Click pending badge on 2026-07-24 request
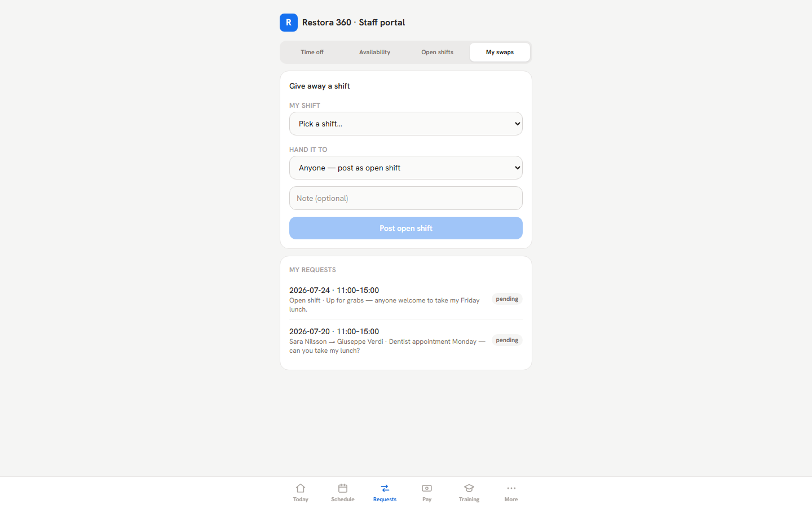 pyautogui.click(x=507, y=299)
